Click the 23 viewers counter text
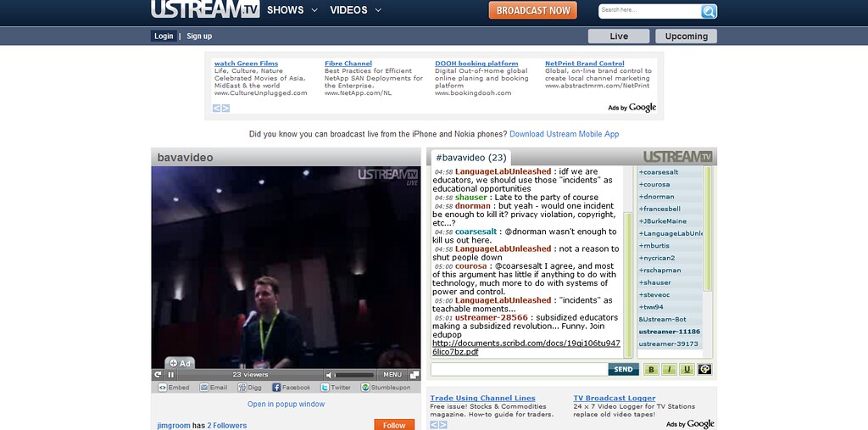 (250, 375)
